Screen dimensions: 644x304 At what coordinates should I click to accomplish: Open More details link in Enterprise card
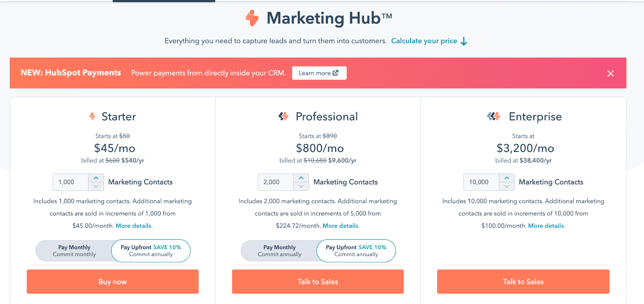tap(546, 225)
